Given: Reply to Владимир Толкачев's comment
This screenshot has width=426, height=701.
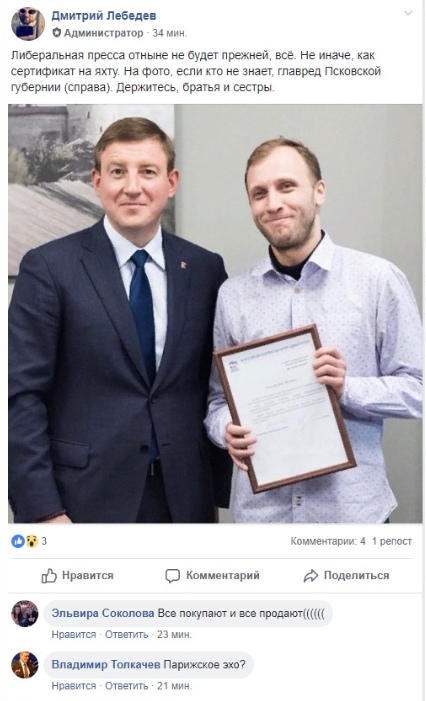Looking at the screenshot, I should coord(127,686).
